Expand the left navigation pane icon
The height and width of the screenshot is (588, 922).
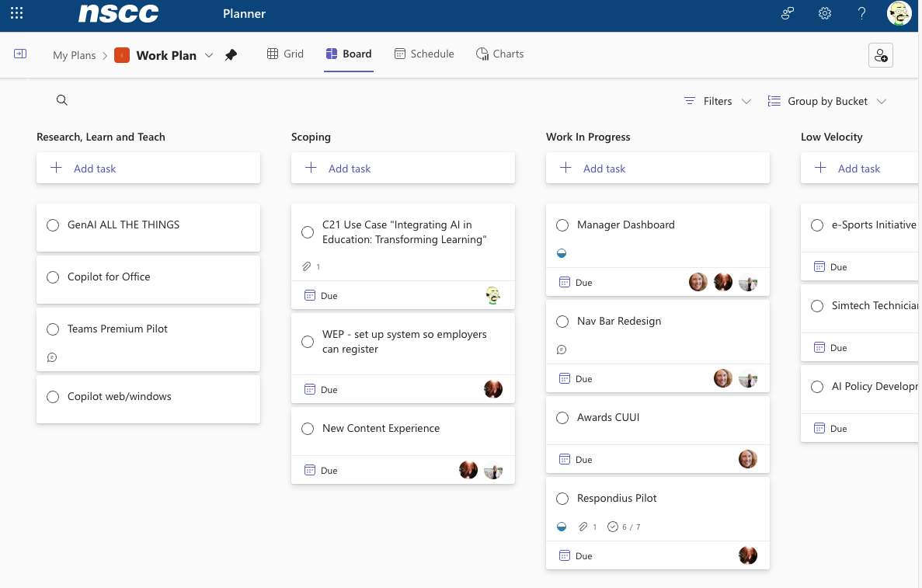pyautogui.click(x=20, y=54)
